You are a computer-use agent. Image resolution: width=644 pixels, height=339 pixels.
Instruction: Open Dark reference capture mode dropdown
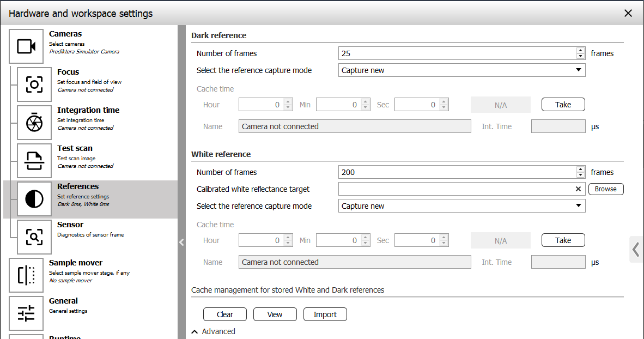(x=461, y=70)
